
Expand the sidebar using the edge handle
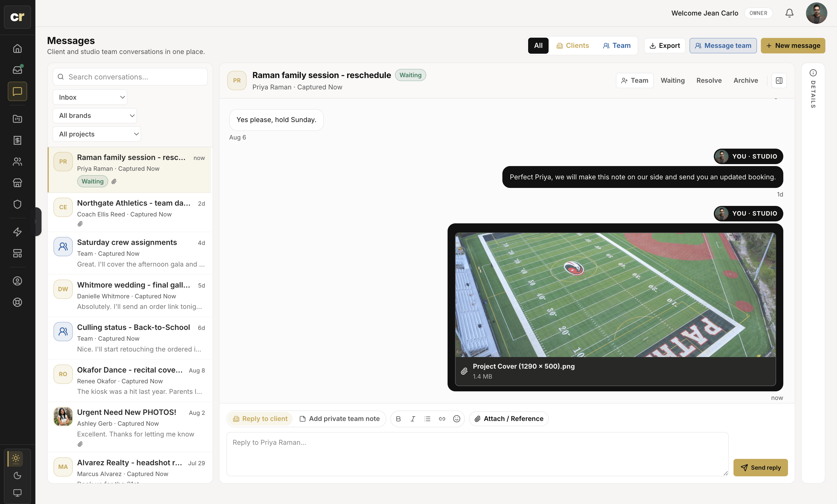point(35,221)
